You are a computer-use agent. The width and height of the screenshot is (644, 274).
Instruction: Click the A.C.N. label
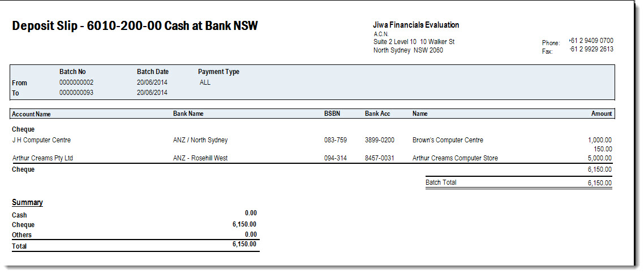coord(381,34)
